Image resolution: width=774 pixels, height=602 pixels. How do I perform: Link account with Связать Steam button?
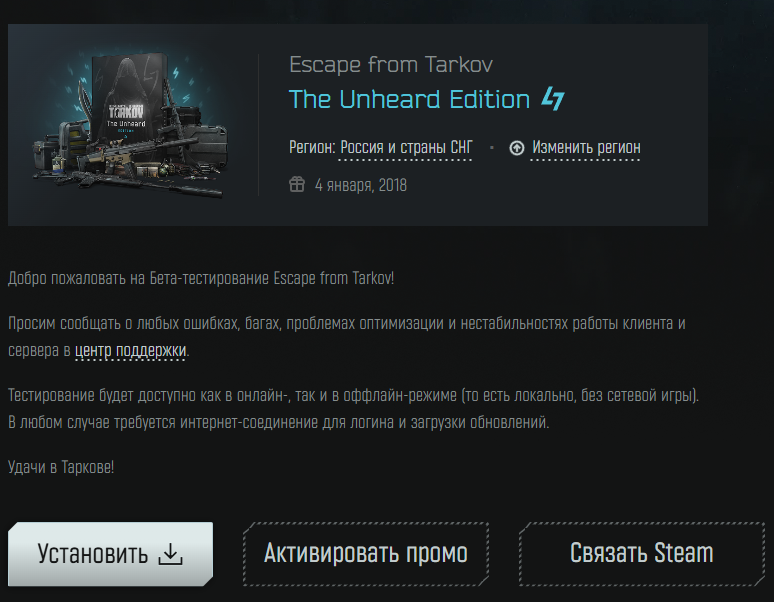(x=642, y=554)
